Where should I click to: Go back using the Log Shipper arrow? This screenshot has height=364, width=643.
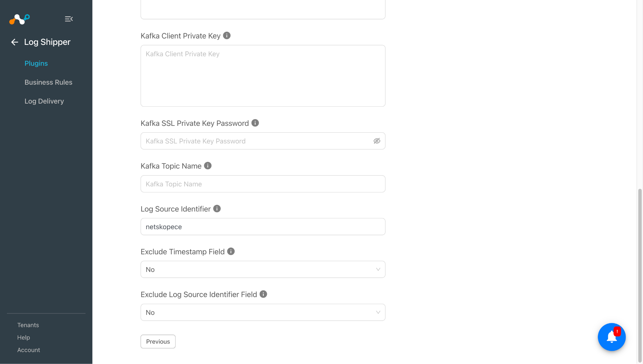14,42
